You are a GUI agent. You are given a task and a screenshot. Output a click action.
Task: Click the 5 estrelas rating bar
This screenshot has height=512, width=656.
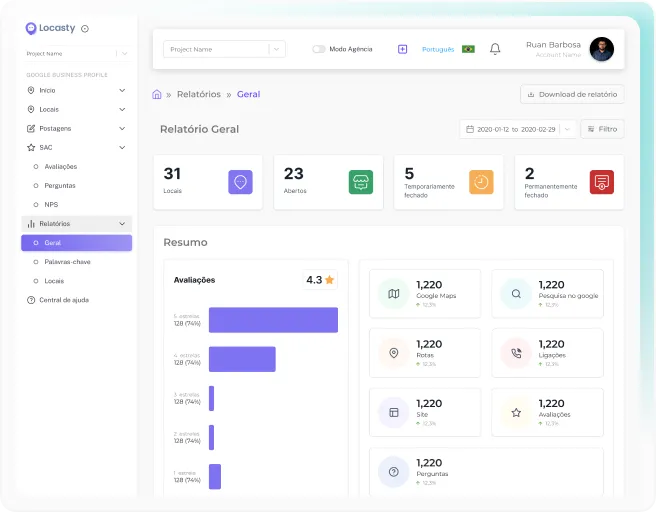click(273, 320)
